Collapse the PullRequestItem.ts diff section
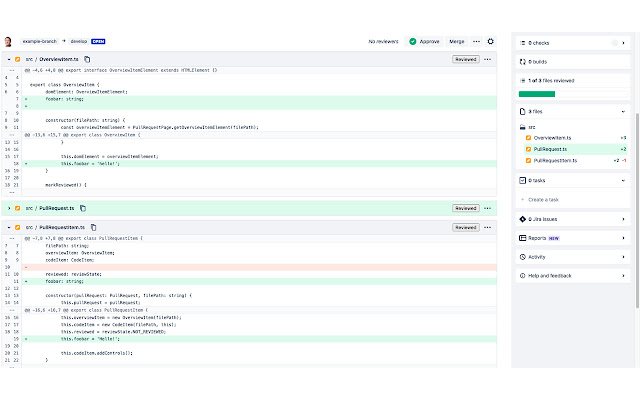Image resolution: width=640 pixels, height=400 pixels. tap(9, 227)
